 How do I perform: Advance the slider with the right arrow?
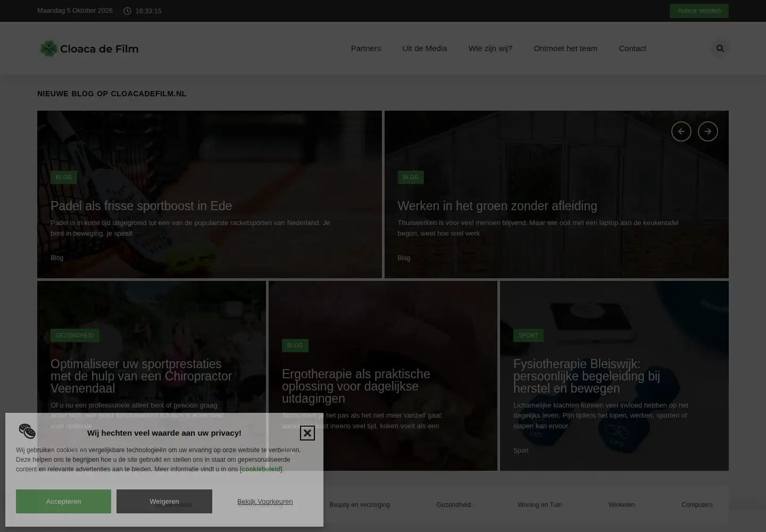click(x=708, y=131)
